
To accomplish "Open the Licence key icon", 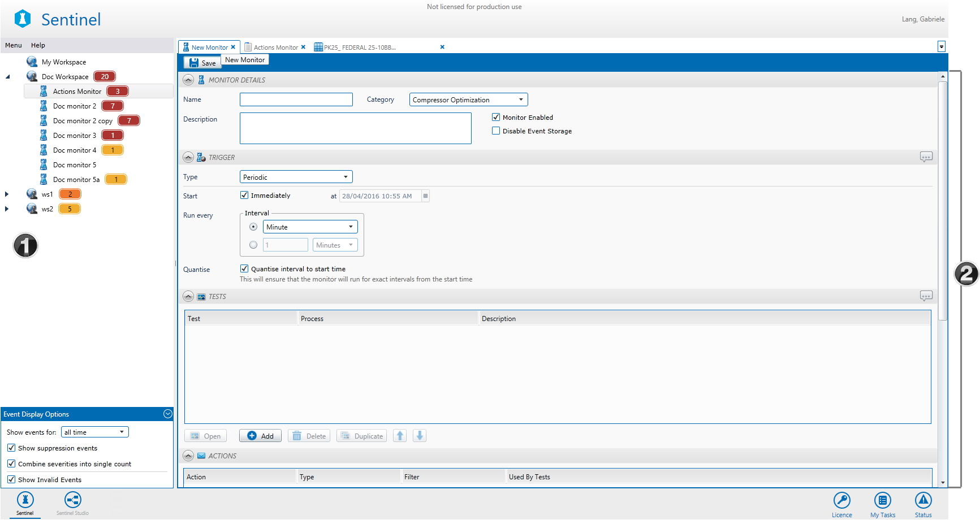I will [841, 501].
